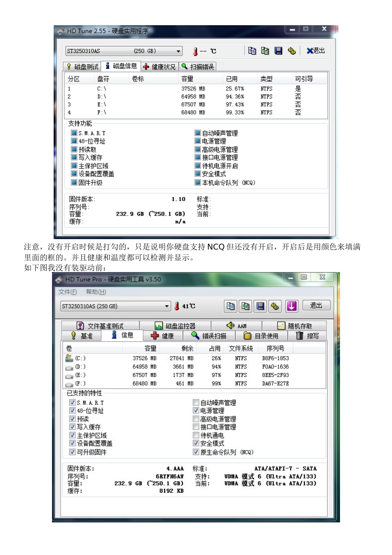Screen dimensions: 392x555
Task: Toggle 电源管理 checkbox in HD Tune Pro
Action: (x=196, y=410)
